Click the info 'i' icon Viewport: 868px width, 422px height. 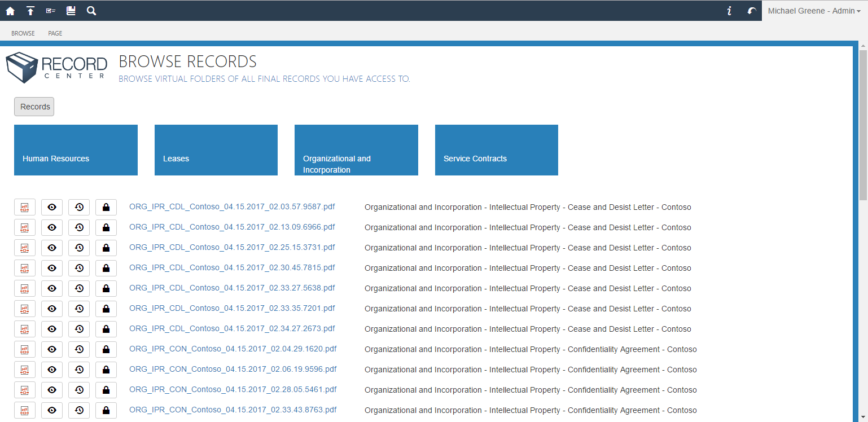pos(729,11)
